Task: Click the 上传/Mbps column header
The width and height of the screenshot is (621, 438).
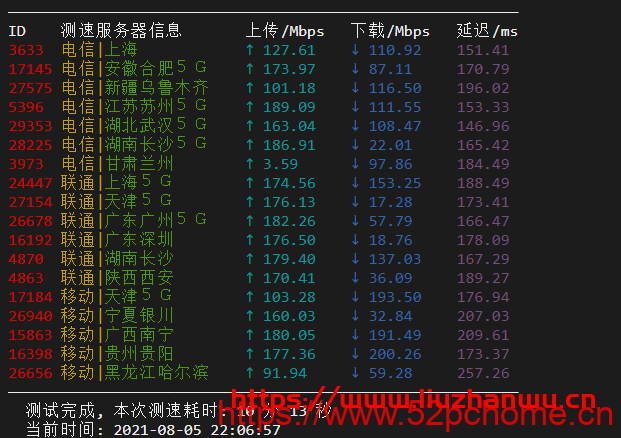Action: (x=285, y=31)
